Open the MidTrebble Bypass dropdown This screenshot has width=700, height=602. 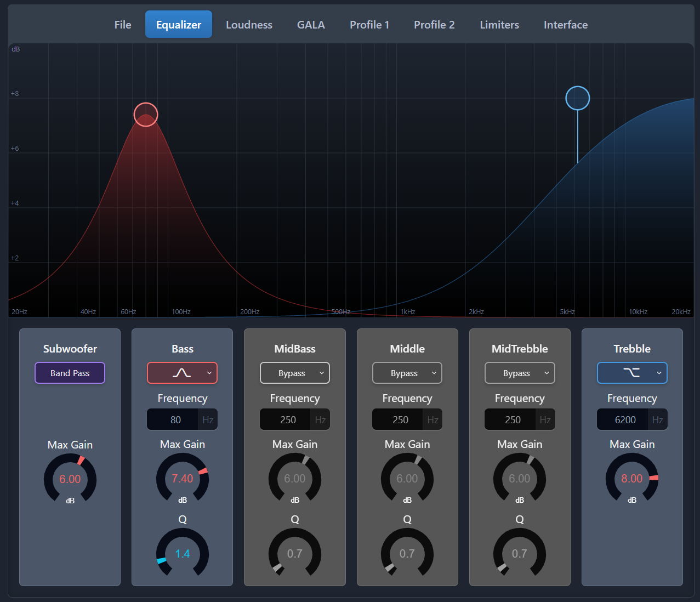(520, 373)
